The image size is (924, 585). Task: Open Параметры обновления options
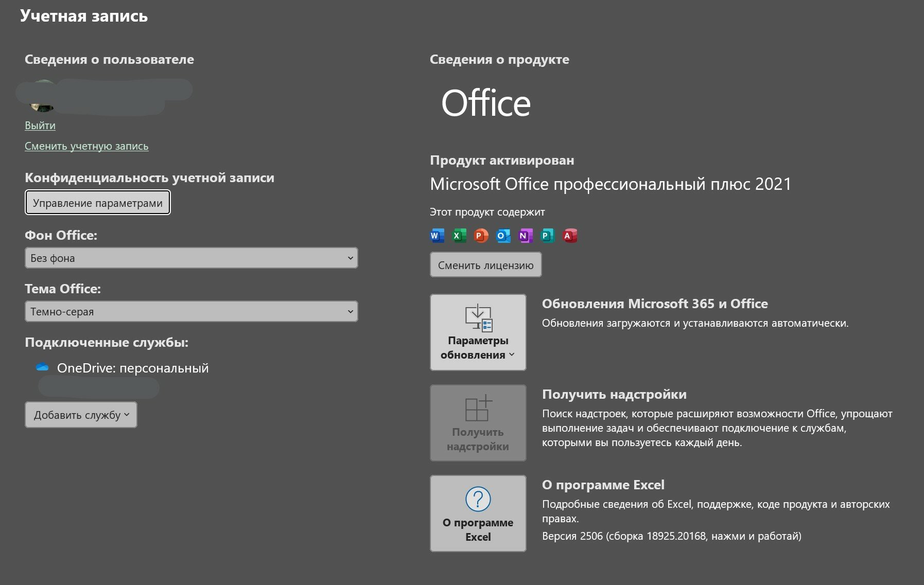[x=478, y=332]
